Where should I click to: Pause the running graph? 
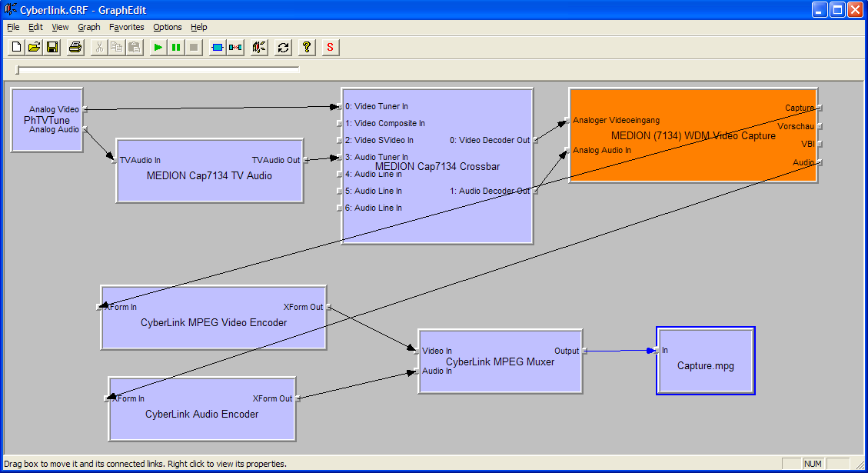coord(176,48)
